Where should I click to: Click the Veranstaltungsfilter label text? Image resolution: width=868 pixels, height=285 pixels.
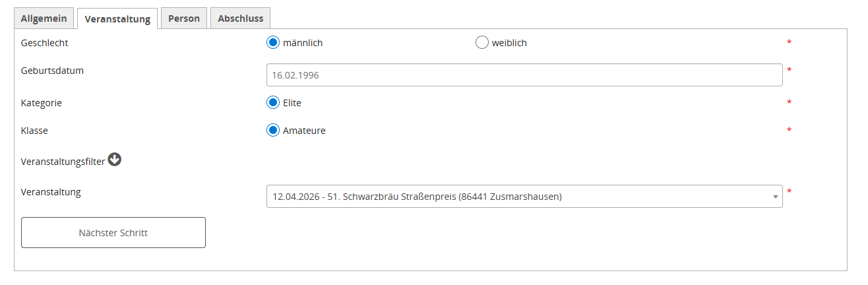click(63, 162)
